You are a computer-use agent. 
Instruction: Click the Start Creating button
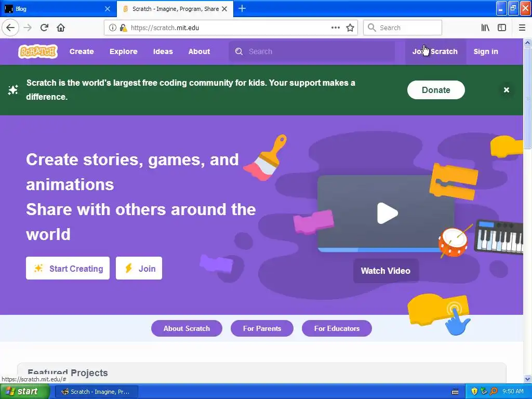(x=68, y=269)
